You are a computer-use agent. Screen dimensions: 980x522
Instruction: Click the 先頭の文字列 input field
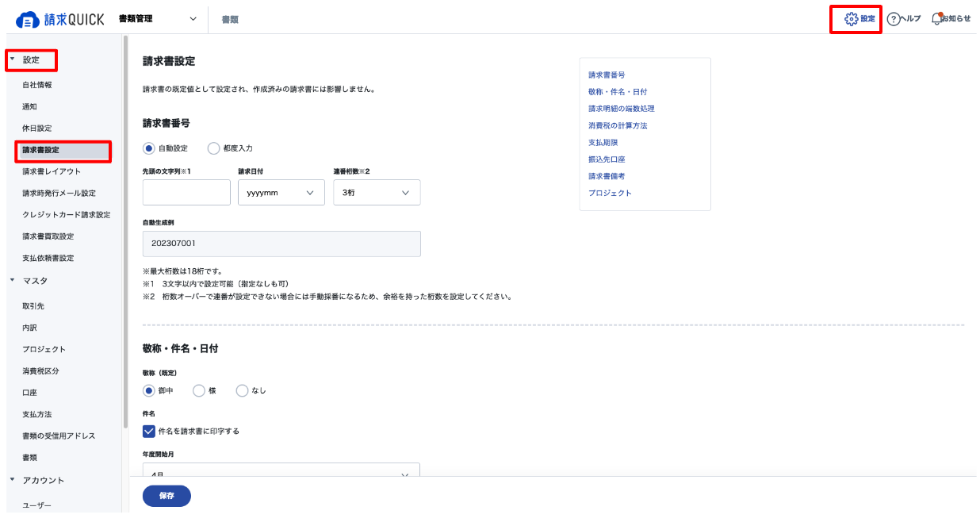click(186, 193)
